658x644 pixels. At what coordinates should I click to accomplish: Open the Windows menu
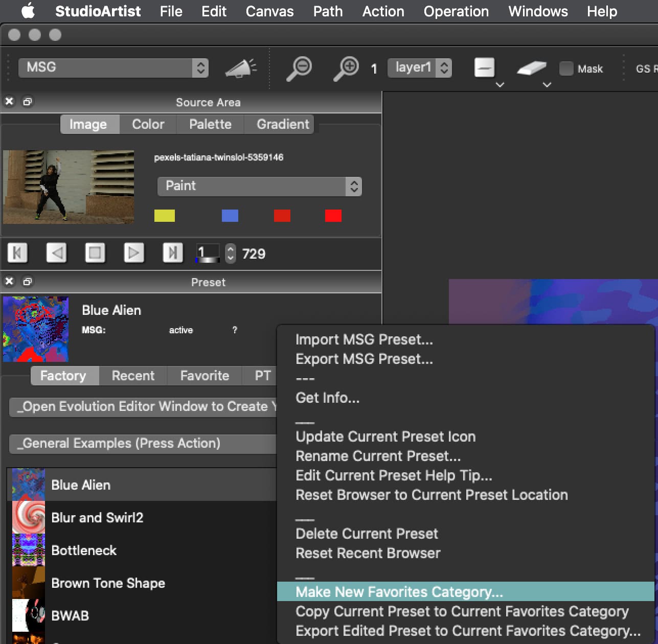tap(538, 11)
